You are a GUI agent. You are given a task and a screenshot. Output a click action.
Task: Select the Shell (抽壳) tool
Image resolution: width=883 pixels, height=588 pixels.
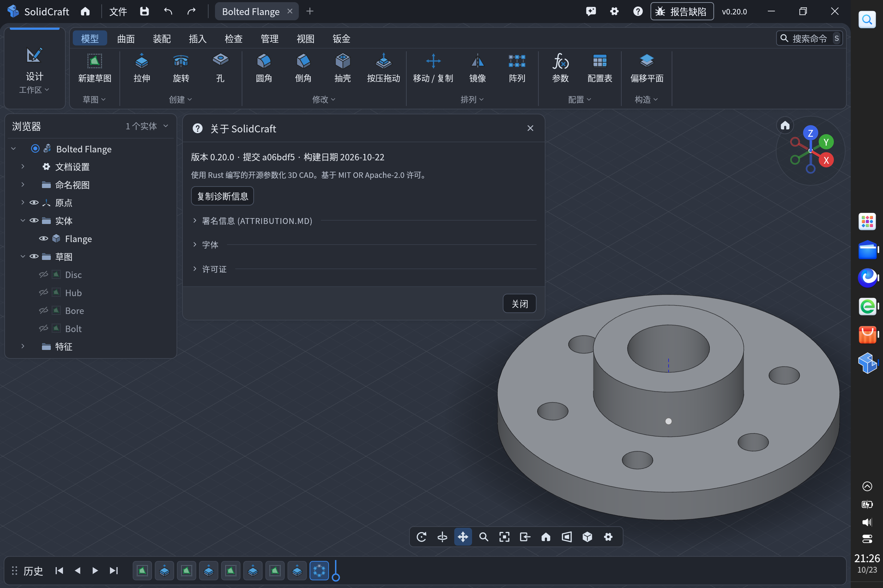tap(342, 68)
